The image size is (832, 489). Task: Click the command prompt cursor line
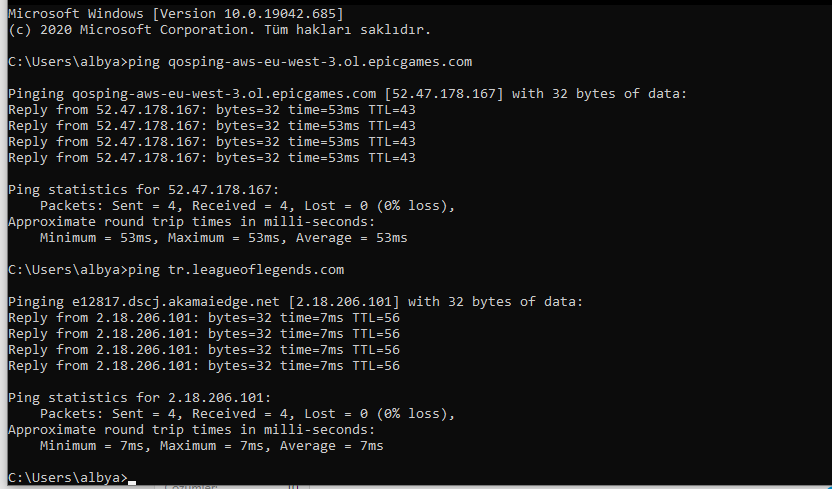pyautogui.click(x=68, y=478)
